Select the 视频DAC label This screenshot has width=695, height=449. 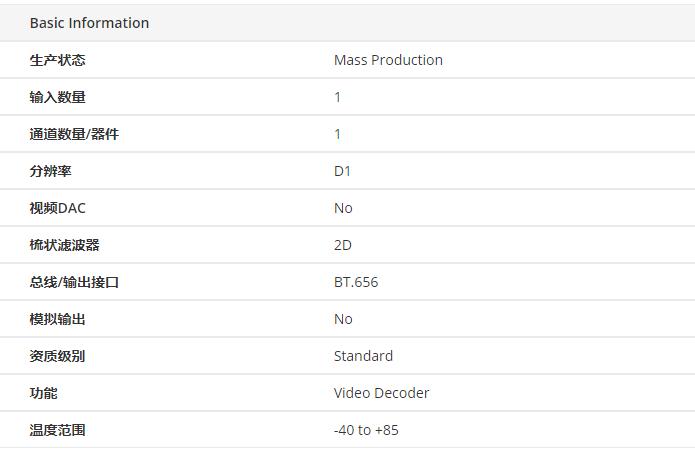pyautogui.click(x=57, y=208)
